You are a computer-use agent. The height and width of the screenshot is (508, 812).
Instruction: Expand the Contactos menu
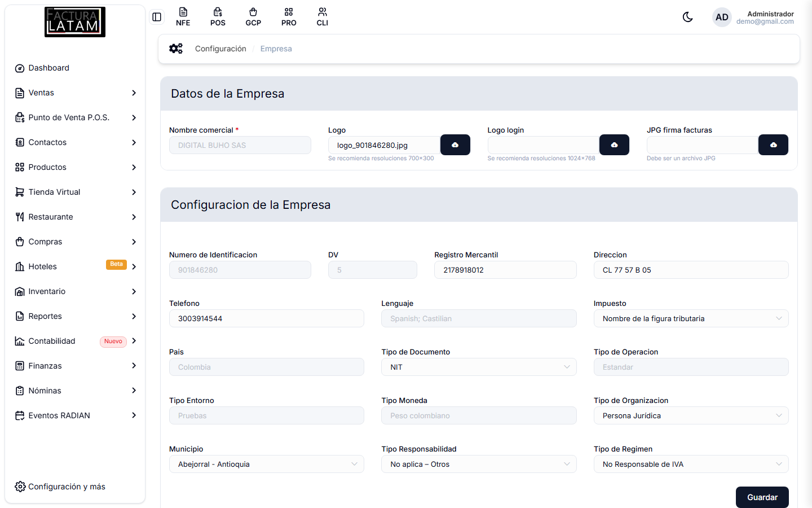(x=75, y=142)
